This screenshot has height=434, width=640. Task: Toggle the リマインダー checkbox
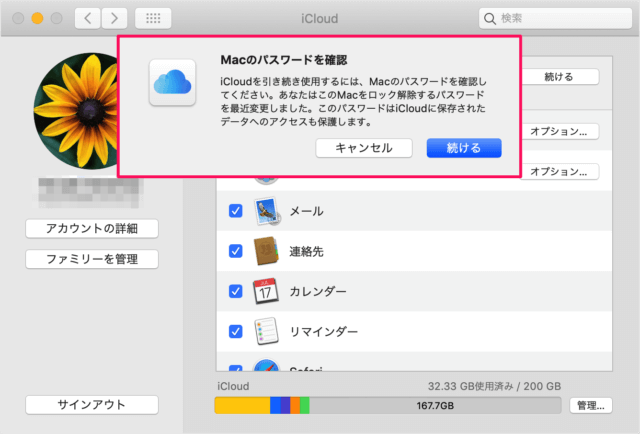[x=236, y=332]
